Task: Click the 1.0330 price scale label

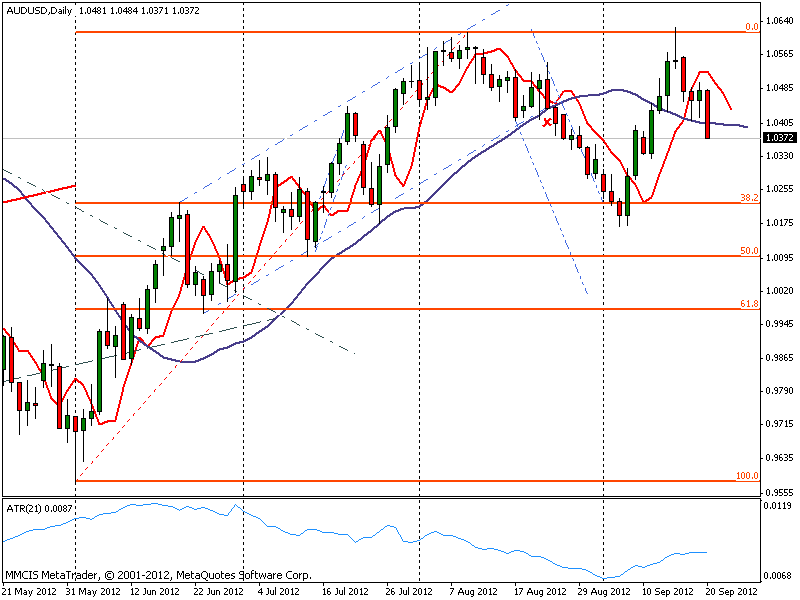Action: [780, 155]
